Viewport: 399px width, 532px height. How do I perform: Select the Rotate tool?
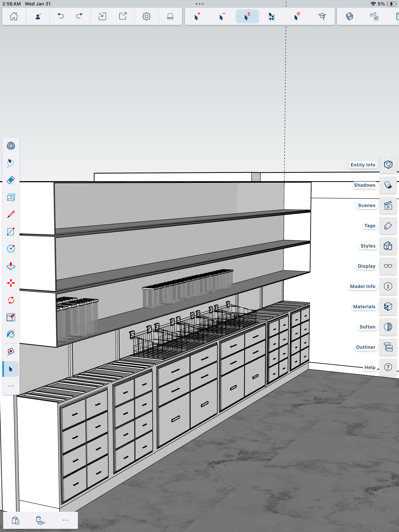click(11, 300)
